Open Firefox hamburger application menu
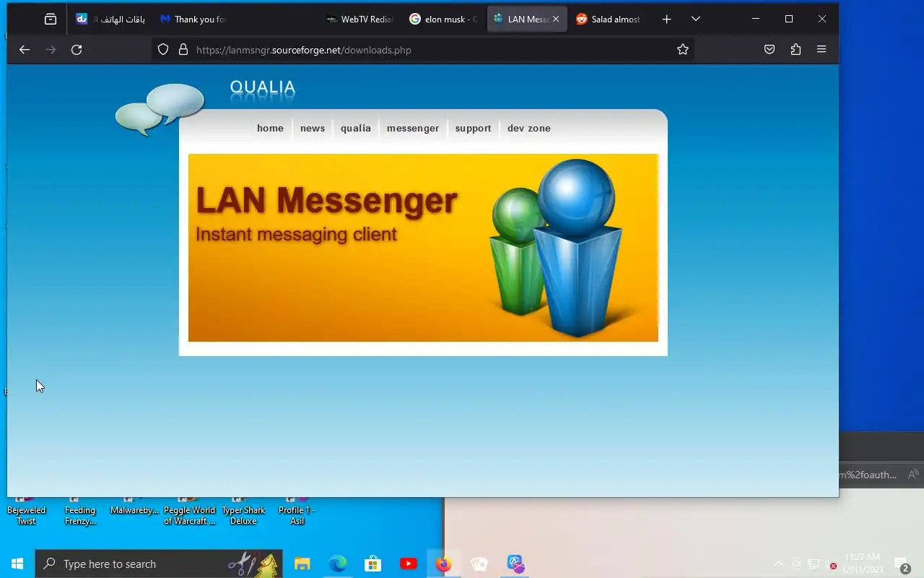The width and height of the screenshot is (924, 578). pyautogui.click(x=821, y=50)
